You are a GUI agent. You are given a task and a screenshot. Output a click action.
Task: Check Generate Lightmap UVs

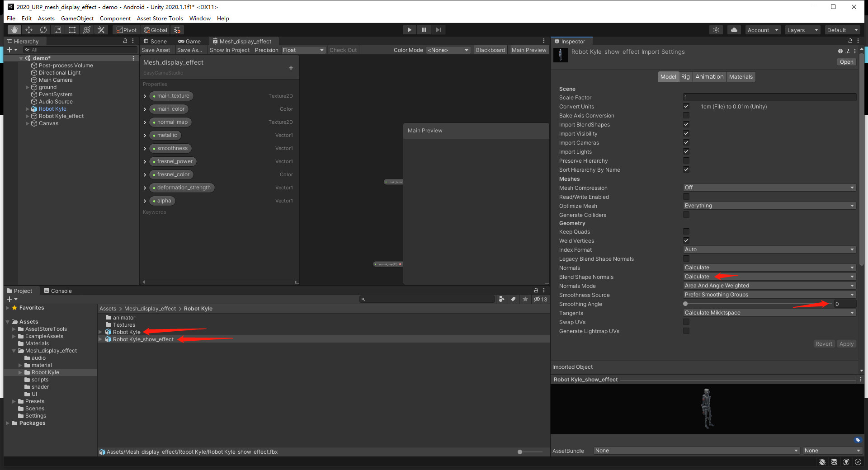coord(686,330)
